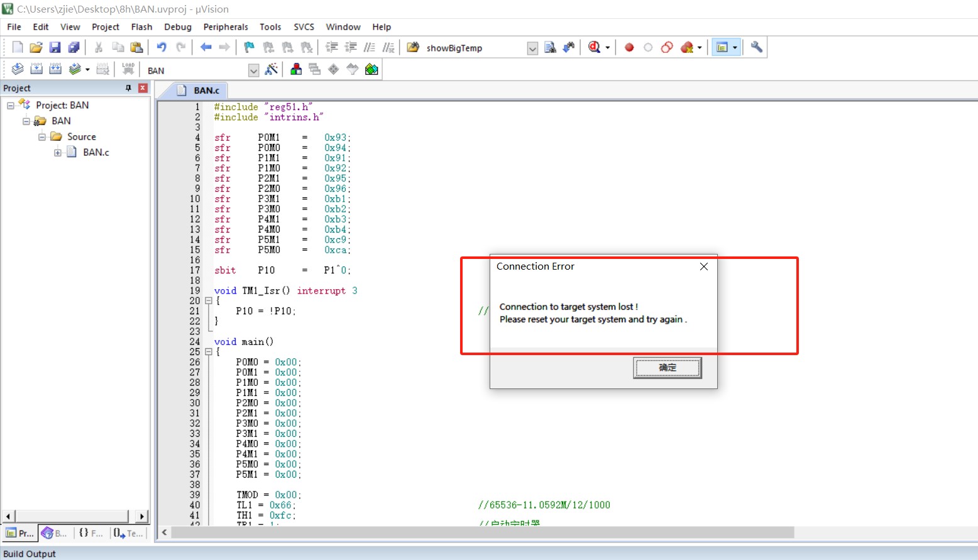Insert a breakpoint with the red dot icon
Screen dimensions: 978x560
point(629,47)
